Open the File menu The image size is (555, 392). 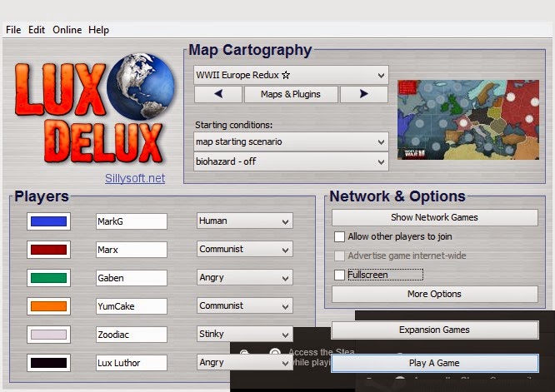point(13,30)
